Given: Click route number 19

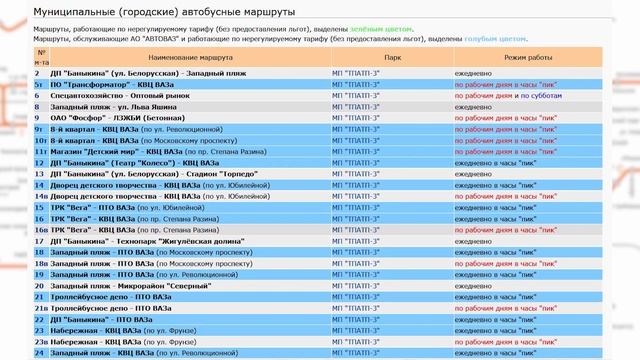Looking at the screenshot, I should pyautogui.click(x=39, y=275).
